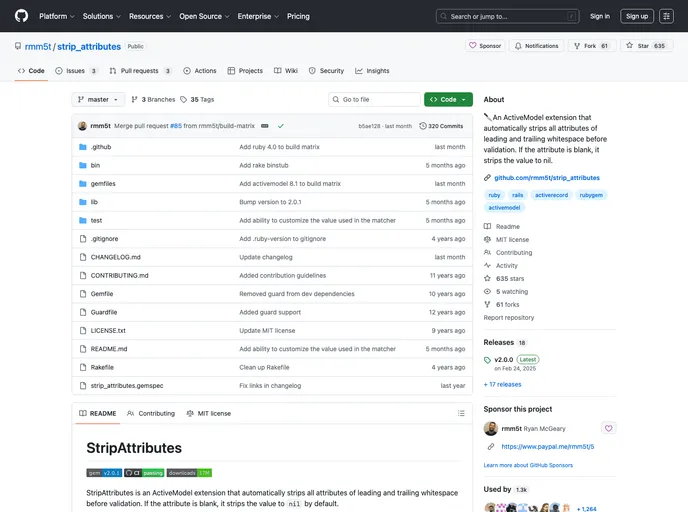Open the LICENSE.txt file
The image size is (688, 512).
click(x=108, y=331)
